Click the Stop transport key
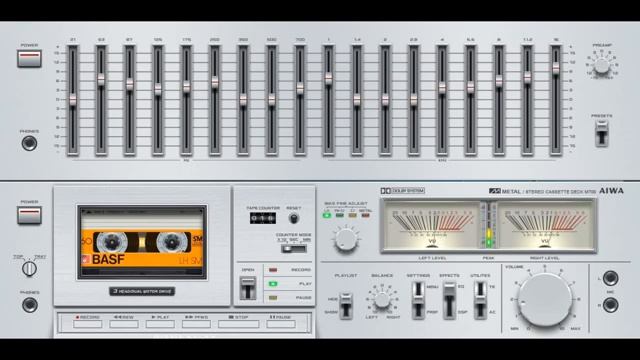Viewport: 640px width, 360px height. (238, 324)
